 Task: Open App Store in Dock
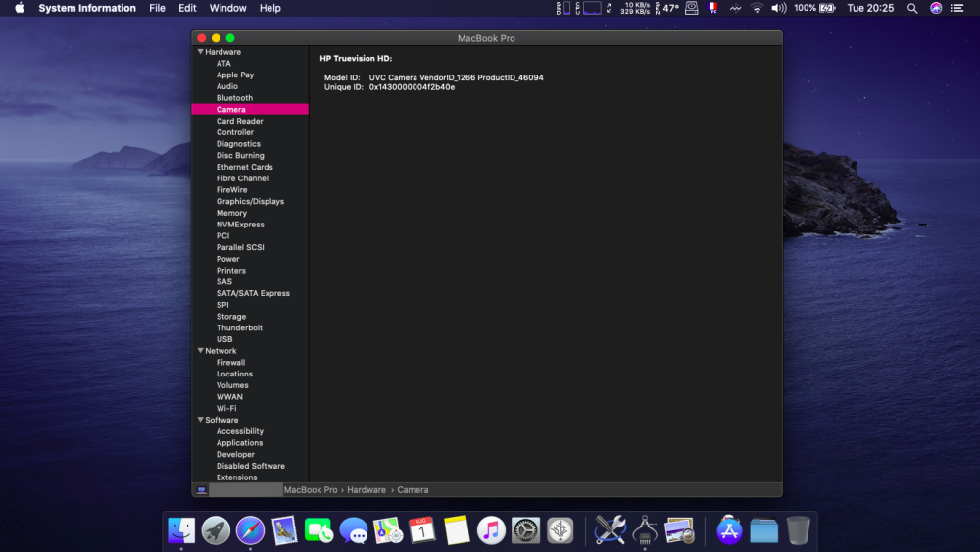pyautogui.click(x=729, y=530)
